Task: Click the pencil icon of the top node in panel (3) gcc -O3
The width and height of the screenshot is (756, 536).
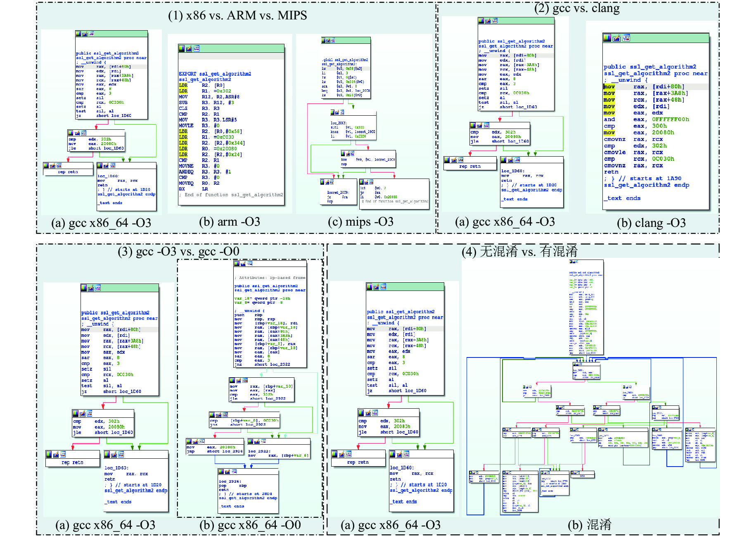Action: point(91,288)
